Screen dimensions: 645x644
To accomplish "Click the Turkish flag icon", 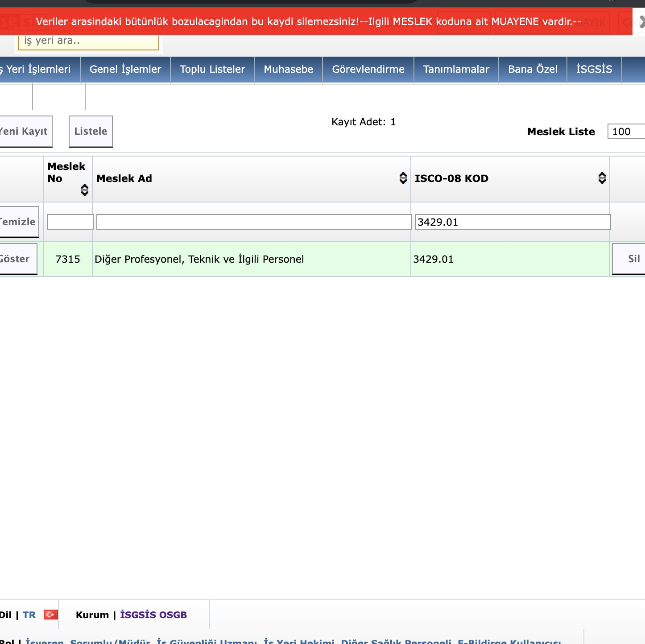I will [51, 615].
